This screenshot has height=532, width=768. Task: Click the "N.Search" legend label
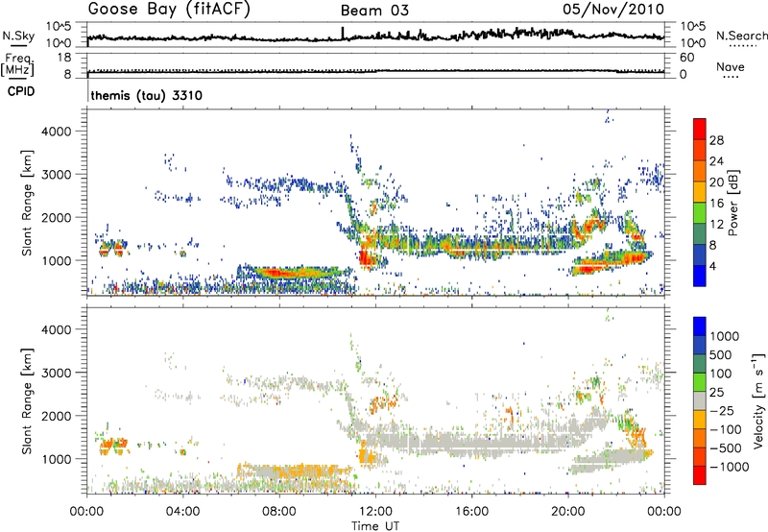741,36
